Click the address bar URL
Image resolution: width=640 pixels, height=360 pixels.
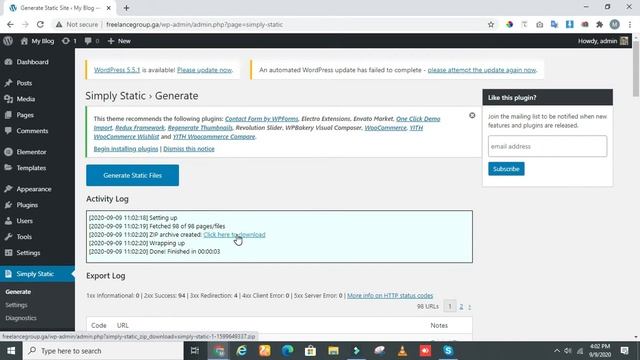click(194, 24)
